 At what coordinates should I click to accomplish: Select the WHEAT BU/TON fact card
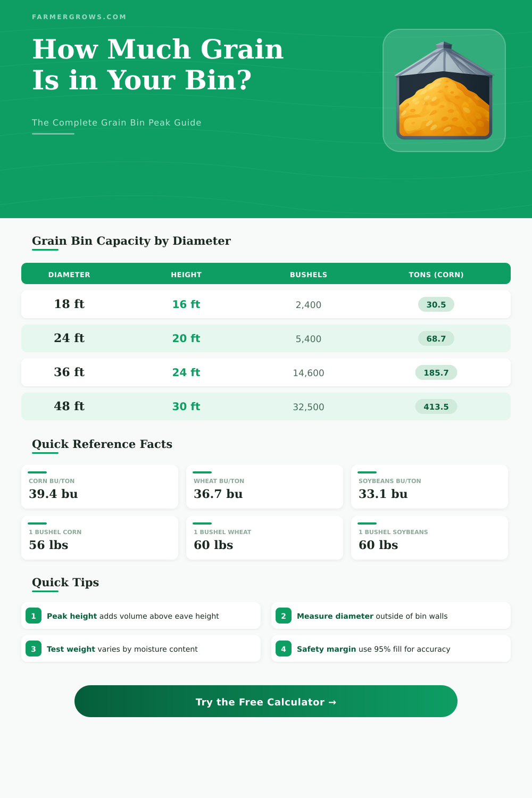[x=264, y=487]
